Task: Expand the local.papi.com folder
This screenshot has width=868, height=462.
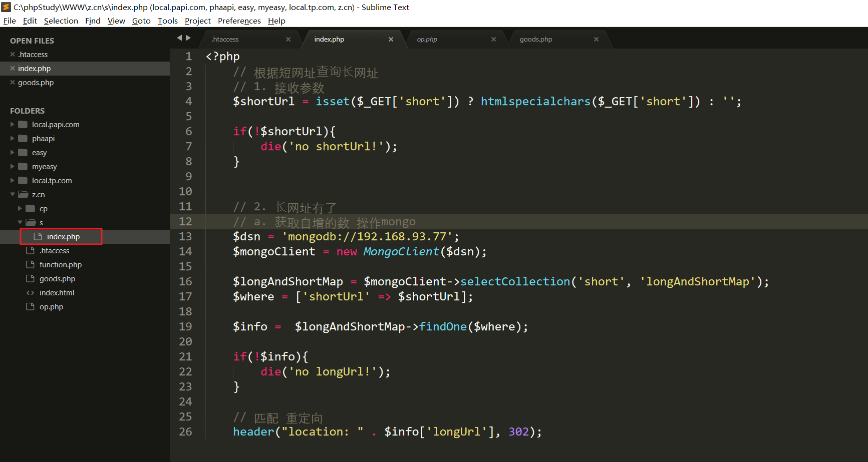Action: pyautogui.click(x=13, y=125)
